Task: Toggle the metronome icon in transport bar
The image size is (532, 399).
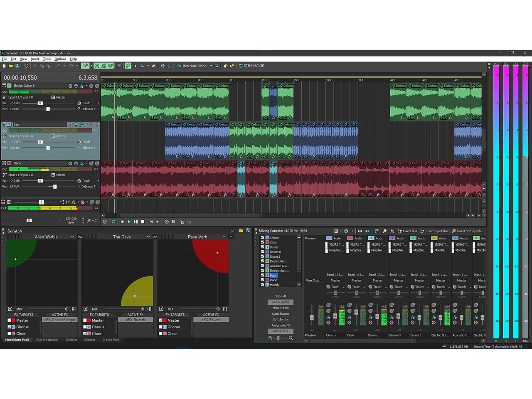Action: pyautogui.click(x=182, y=222)
